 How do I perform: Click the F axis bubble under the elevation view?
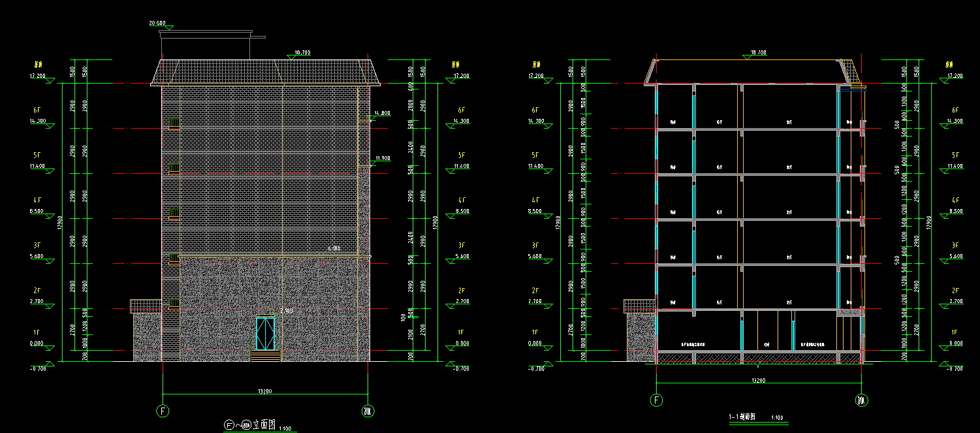pyautogui.click(x=162, y=411)
